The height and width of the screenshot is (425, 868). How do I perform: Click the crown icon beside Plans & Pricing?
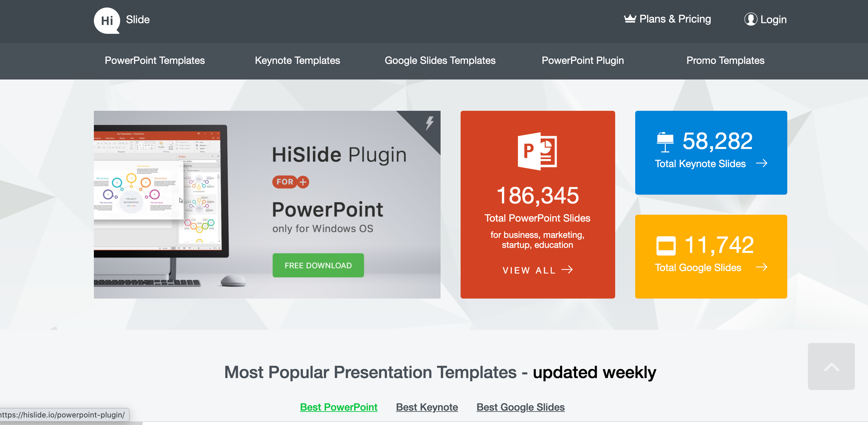click(630, 19)
